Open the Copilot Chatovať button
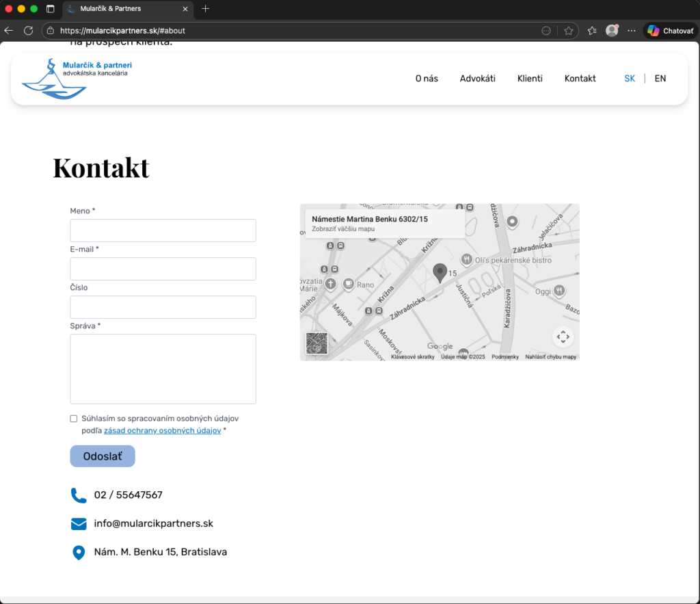This screenshot has height=604, width=700. [671, 31]
